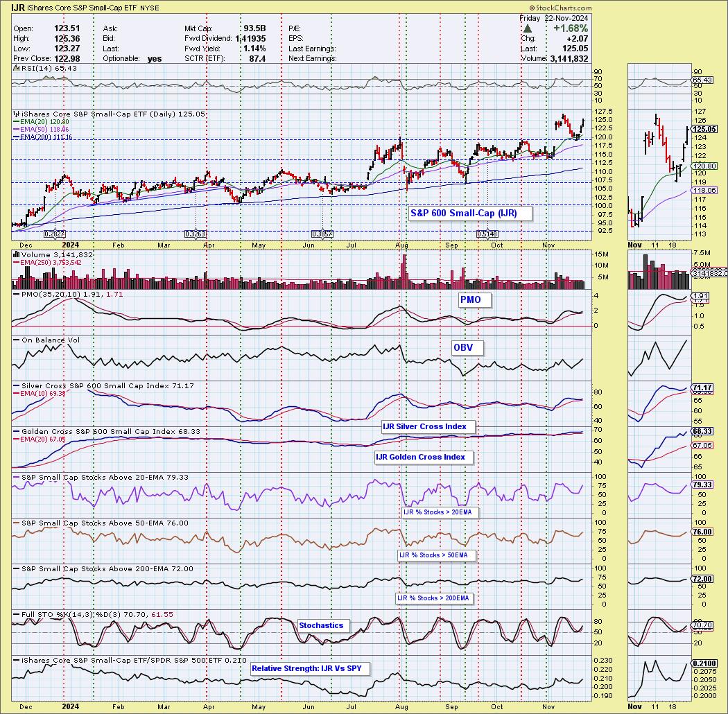Click the dividend marker 0.5148

tap(487, 234)
